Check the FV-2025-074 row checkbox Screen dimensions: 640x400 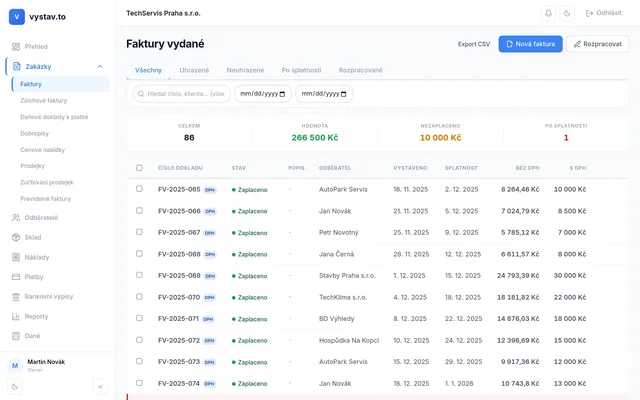point(139,383)
